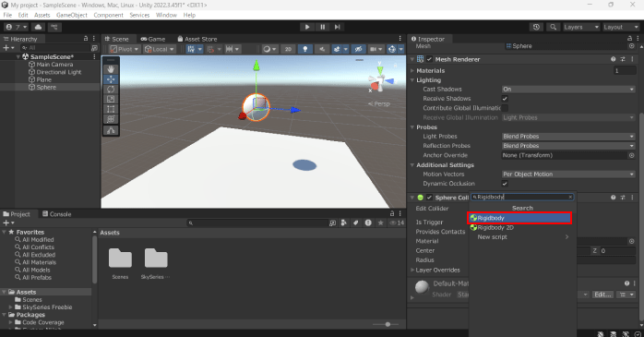Open Motion Vectors dropdown

(x=568, y=175)
